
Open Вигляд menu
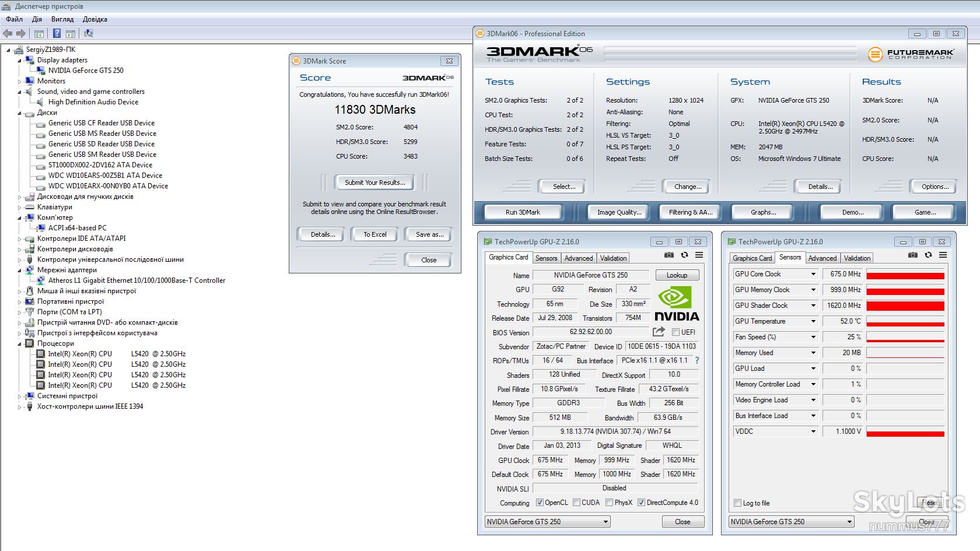[62, 19]
